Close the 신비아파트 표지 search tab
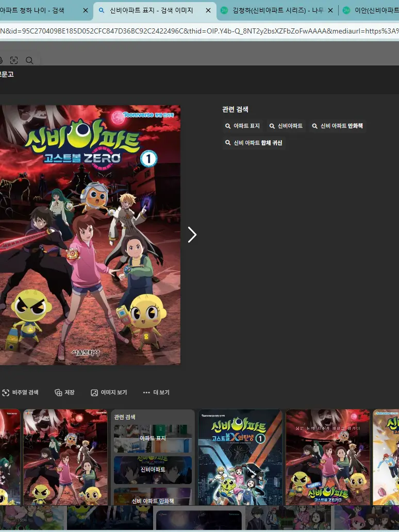The image size is (399, 532). (208, 10)
